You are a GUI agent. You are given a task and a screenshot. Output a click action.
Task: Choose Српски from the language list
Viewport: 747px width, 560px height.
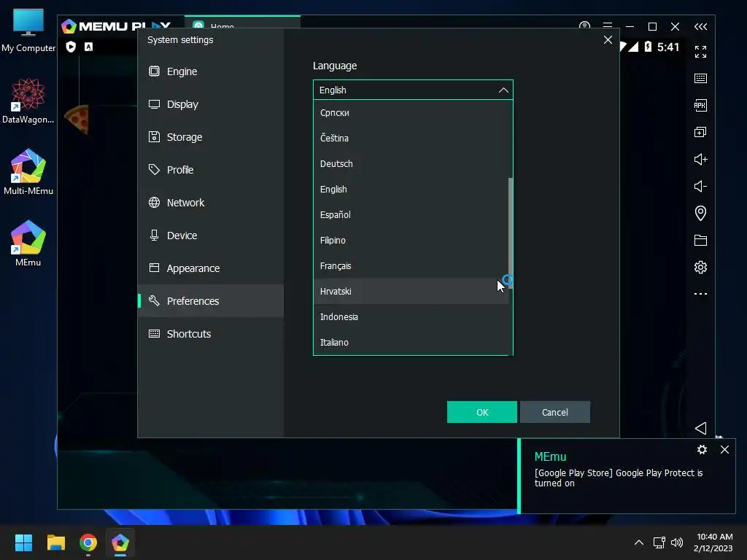pos(411,113)
